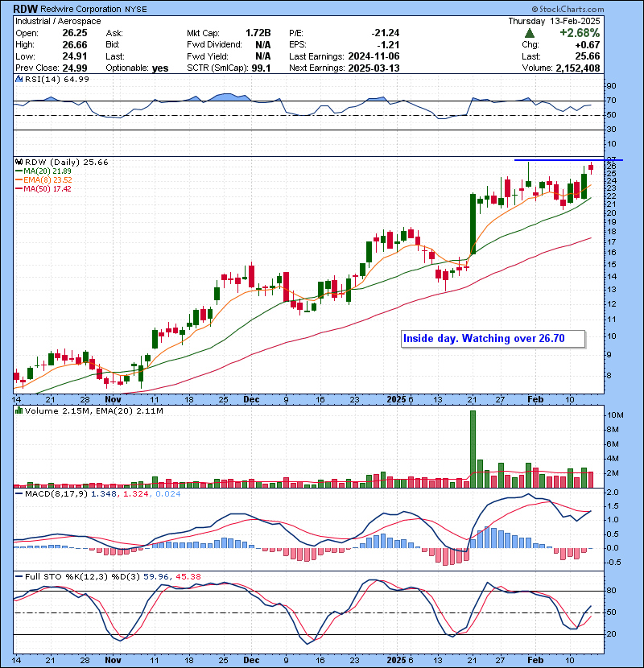Click the SCTR (SmlCap) value 99.1
This screenshot has width=644, height=668.
[261, 68]
